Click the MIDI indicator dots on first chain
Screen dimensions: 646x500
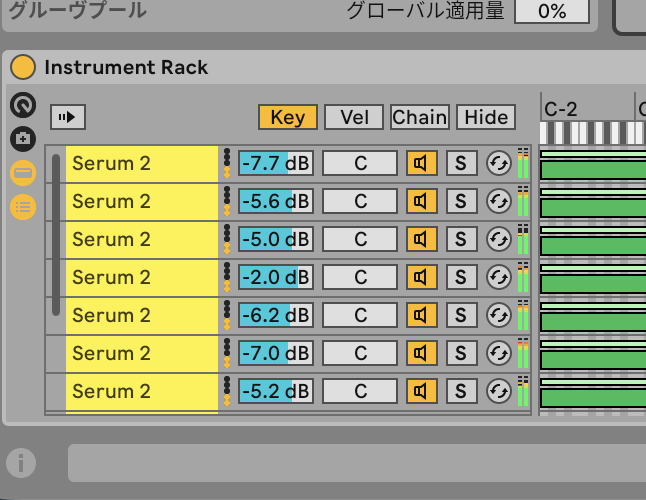pos(227,163)
